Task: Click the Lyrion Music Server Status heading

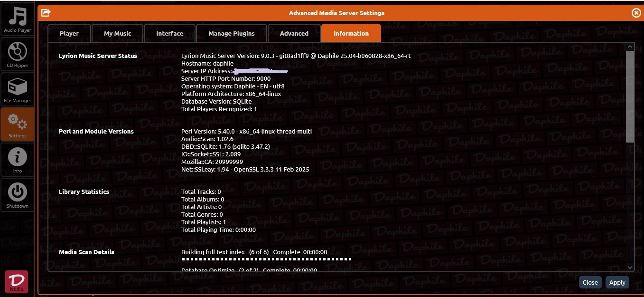Action: point(98,56)
